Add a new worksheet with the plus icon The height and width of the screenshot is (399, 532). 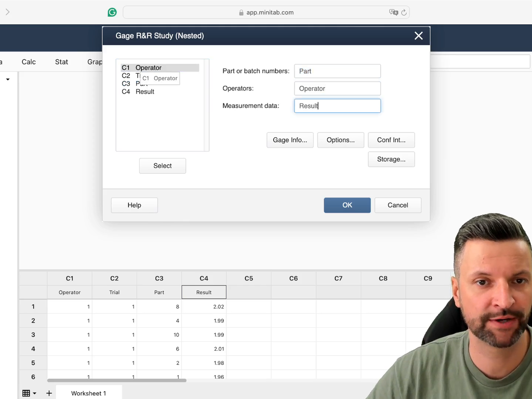click(x=49, y=393)
